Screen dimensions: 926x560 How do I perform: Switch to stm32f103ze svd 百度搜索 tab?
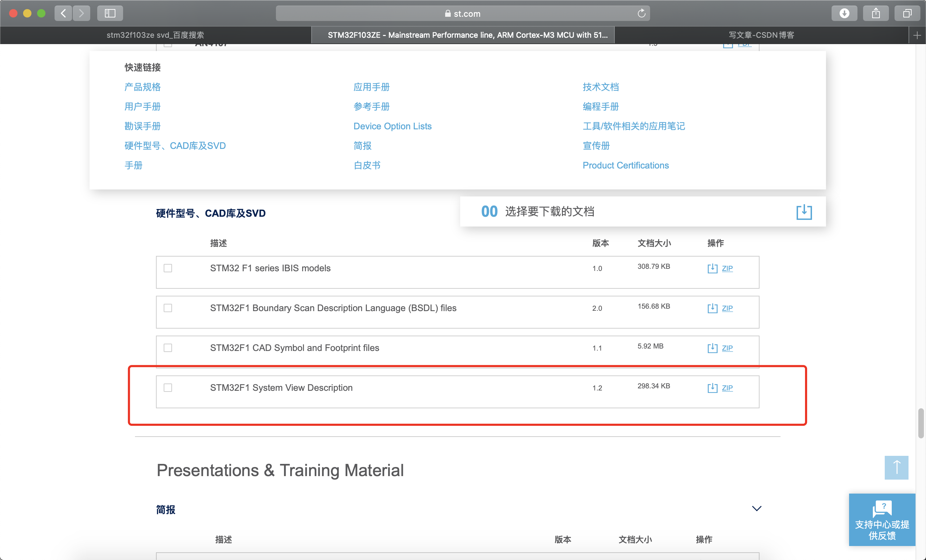tap(156, 35)
